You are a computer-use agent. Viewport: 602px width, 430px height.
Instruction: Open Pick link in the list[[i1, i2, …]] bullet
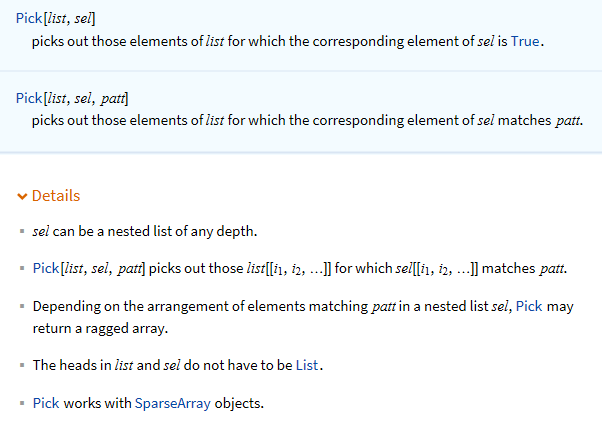click(46, 268)
